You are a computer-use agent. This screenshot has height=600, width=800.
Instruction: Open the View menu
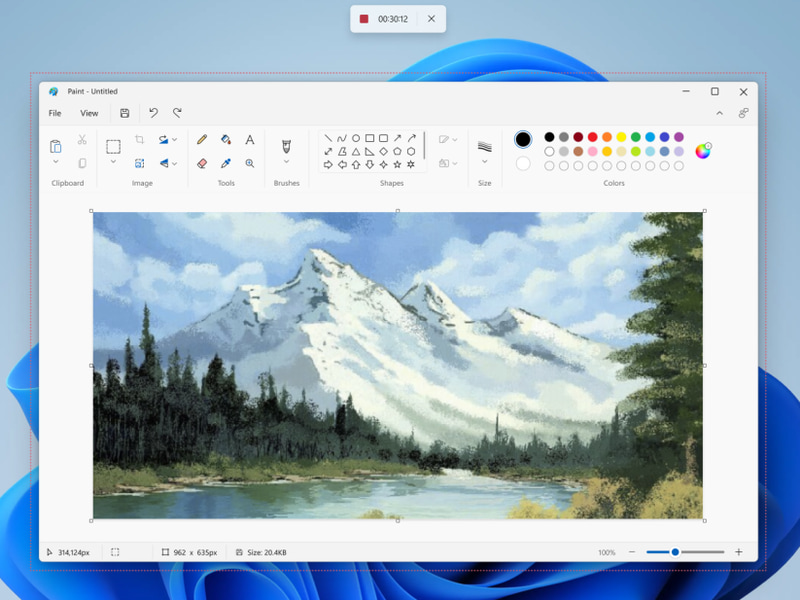(89, 113)
